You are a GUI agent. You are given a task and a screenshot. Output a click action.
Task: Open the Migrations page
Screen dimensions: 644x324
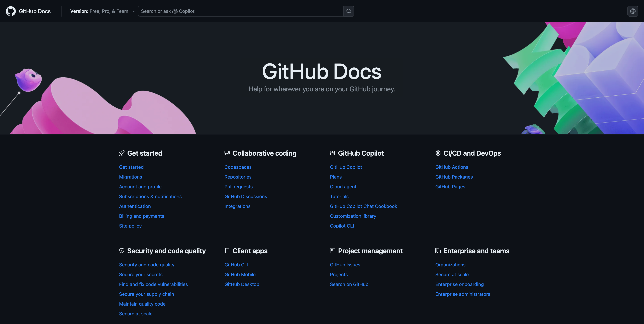(130, 177)
